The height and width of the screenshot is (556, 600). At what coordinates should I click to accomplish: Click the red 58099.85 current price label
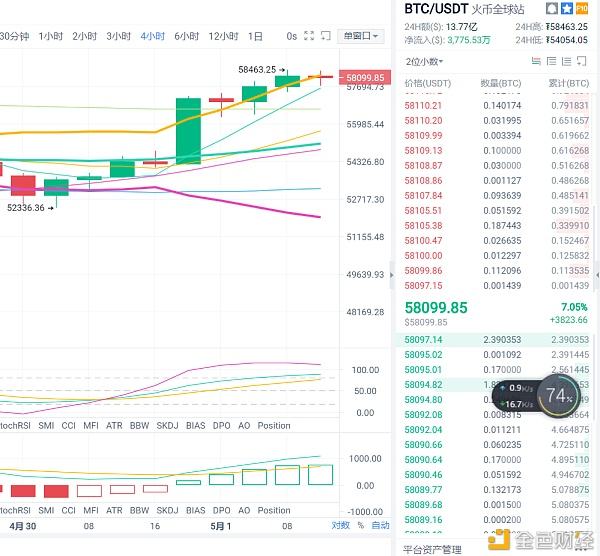(364, 77)
